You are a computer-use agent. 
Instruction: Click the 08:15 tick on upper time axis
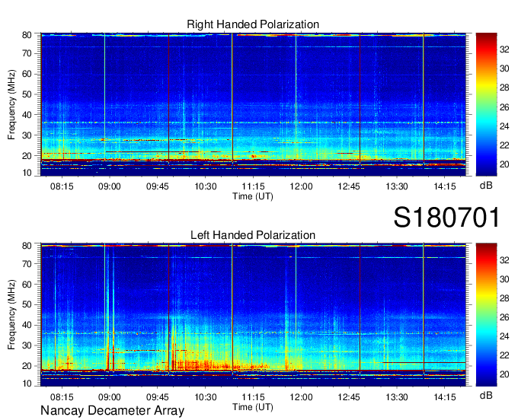[62, 186]
